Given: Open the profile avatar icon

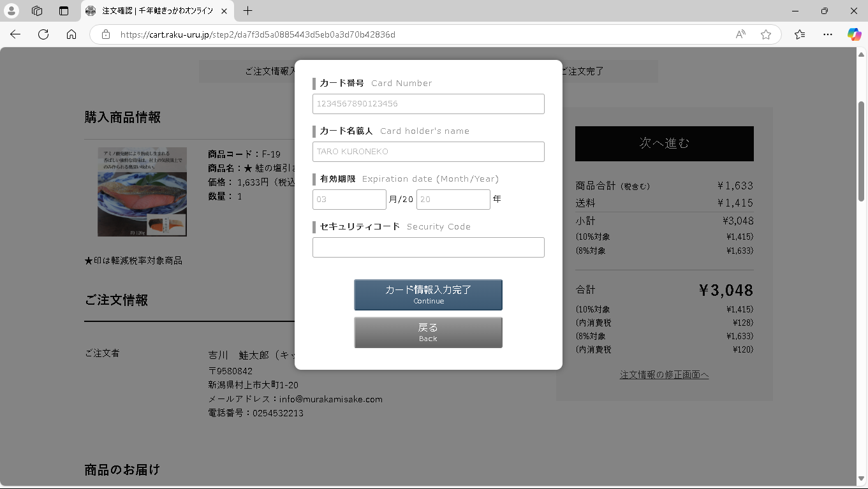Looking at the screenshot, I should (11, 11).
